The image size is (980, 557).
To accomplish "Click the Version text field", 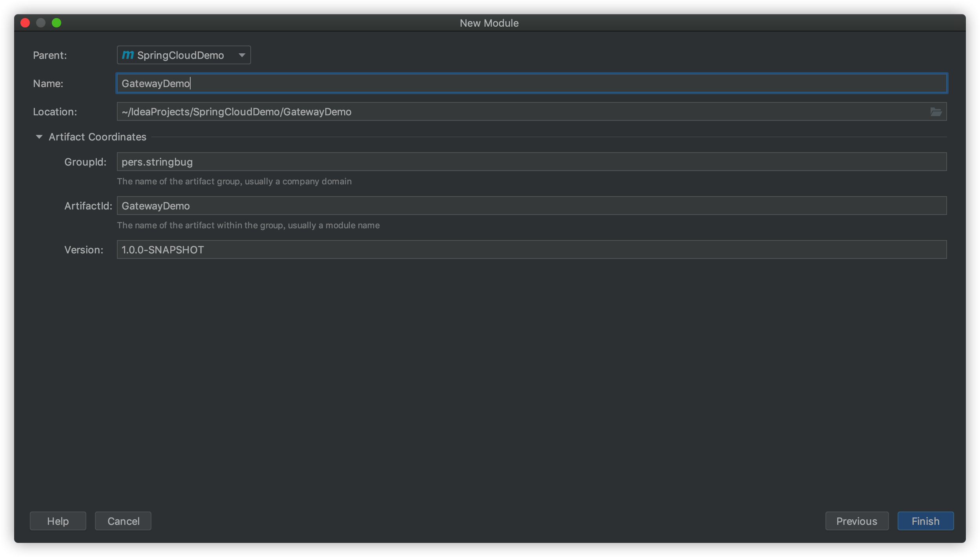I will (532, 250).
